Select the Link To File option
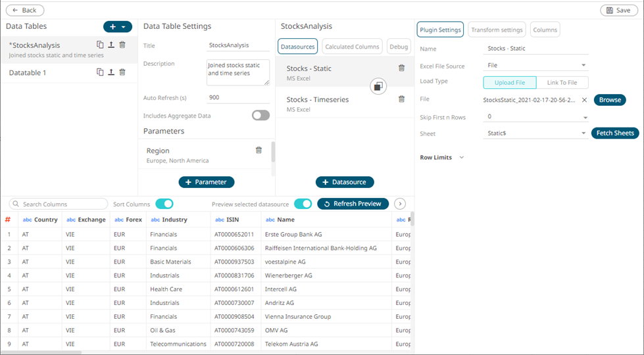Screen dimensions: 644x355 [x=562, y=83]
